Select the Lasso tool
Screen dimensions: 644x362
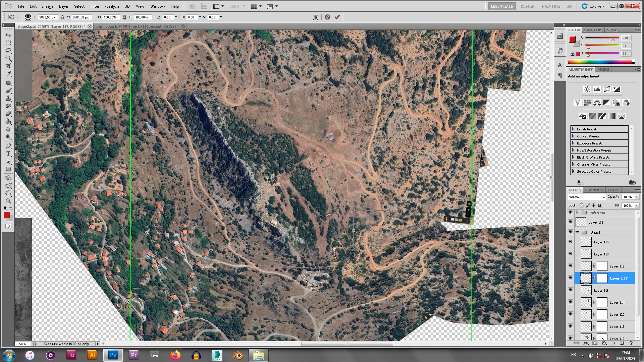[8, 51]
